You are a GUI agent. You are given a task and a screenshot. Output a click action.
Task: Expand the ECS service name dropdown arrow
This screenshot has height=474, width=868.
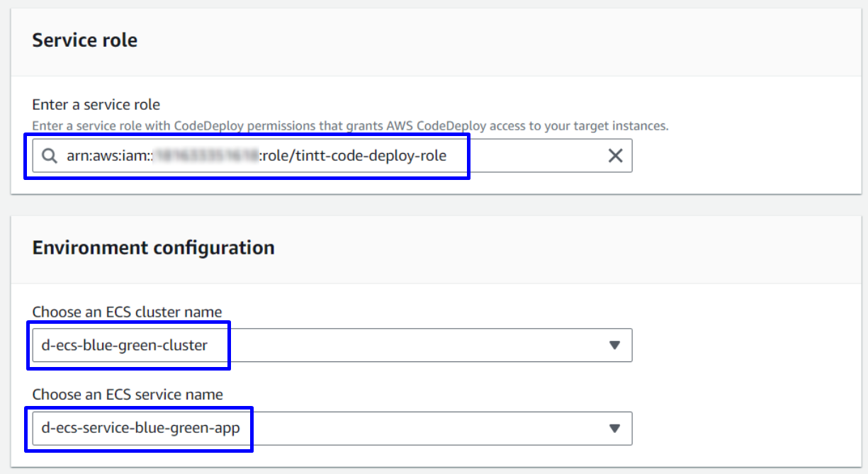(614, 428)
